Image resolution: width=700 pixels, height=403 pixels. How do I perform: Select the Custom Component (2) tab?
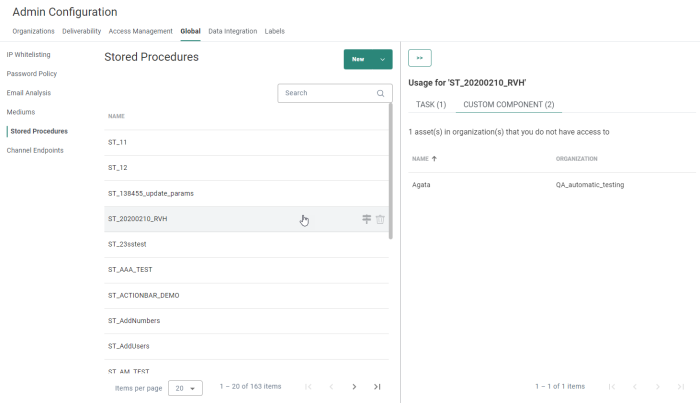(x=508, y=104)
